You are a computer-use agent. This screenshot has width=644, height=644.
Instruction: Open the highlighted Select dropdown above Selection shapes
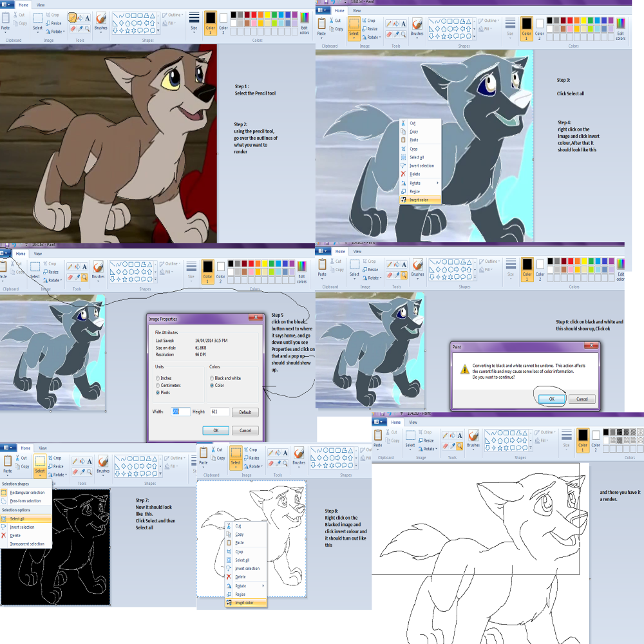click(x=40, y=466)
